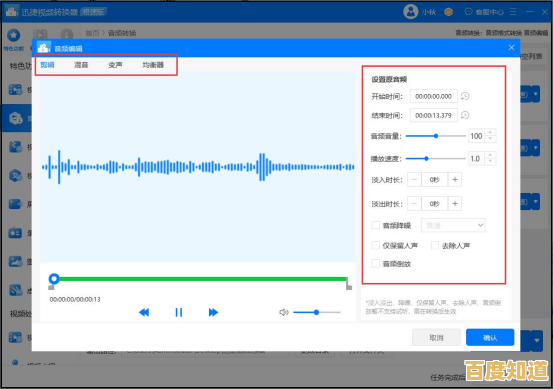
Task: Tick the 仅保留人声 checkbox
Action: pos(376,245)
